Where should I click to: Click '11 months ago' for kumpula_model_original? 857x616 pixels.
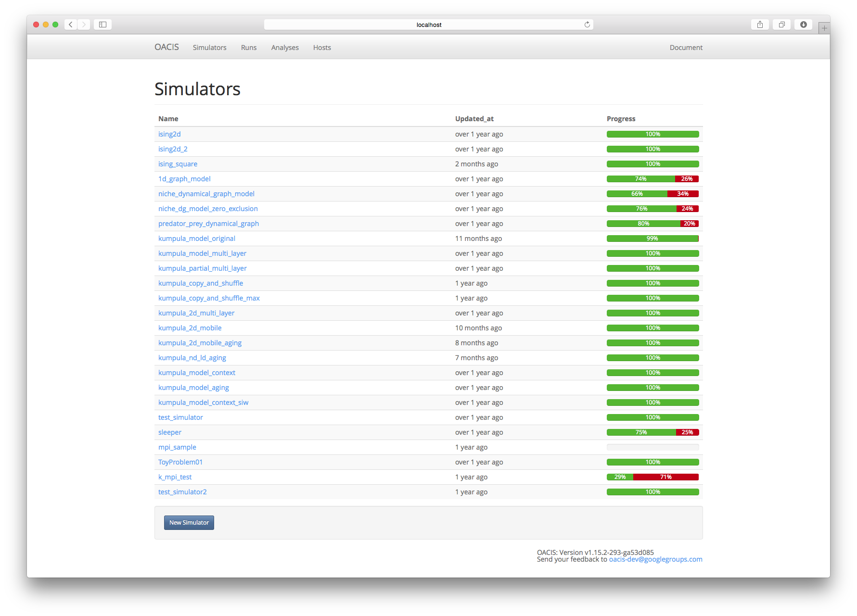click(478, 239)
